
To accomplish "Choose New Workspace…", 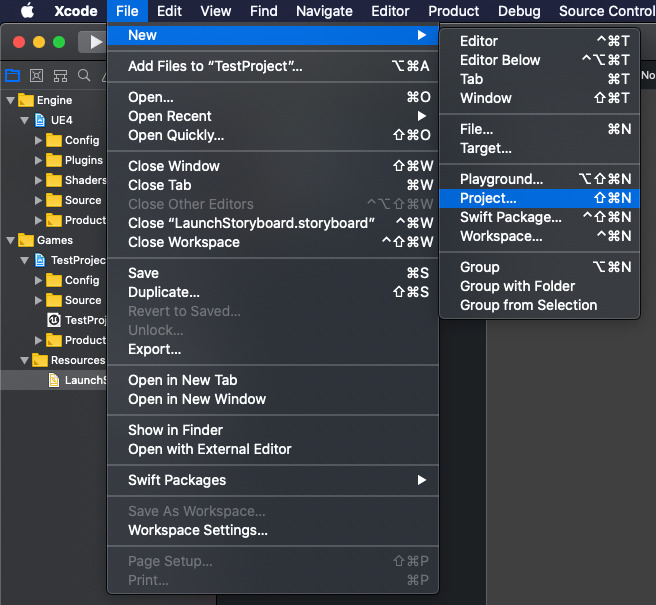I will click(540, 236).
